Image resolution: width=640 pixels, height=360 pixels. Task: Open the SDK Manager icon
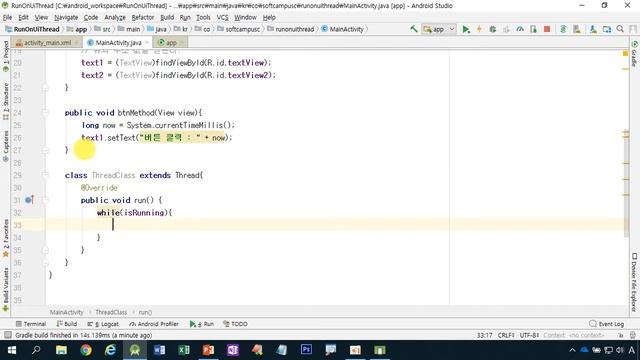[x=593, y=29]
